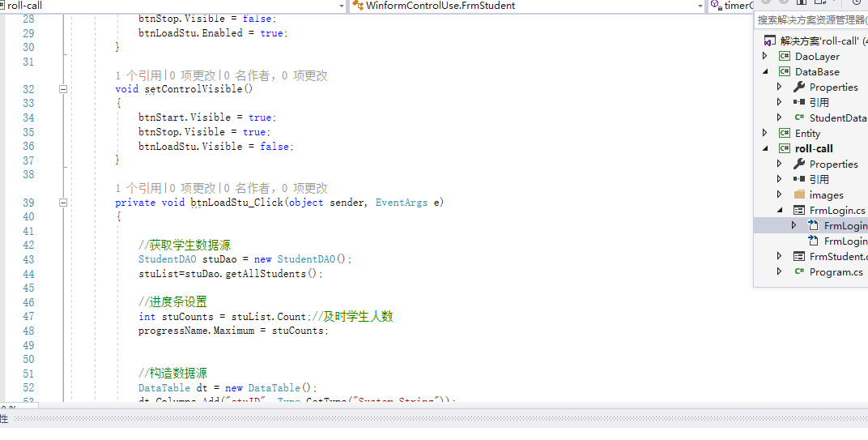Click the comment '//获取学生数据源'

coord(185,245)
